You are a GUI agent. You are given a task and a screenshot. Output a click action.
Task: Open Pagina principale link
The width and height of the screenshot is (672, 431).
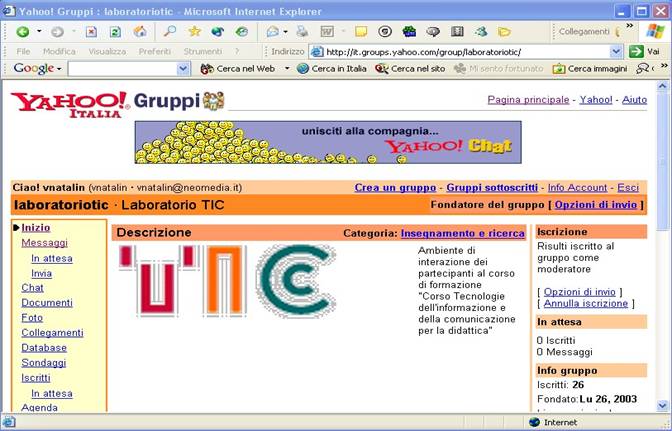(528, 99)
